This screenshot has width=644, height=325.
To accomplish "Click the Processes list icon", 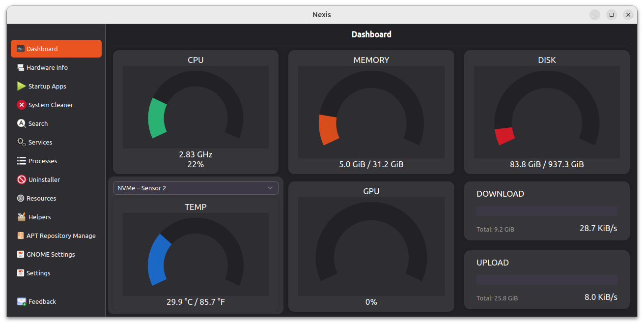I will 22,161.
